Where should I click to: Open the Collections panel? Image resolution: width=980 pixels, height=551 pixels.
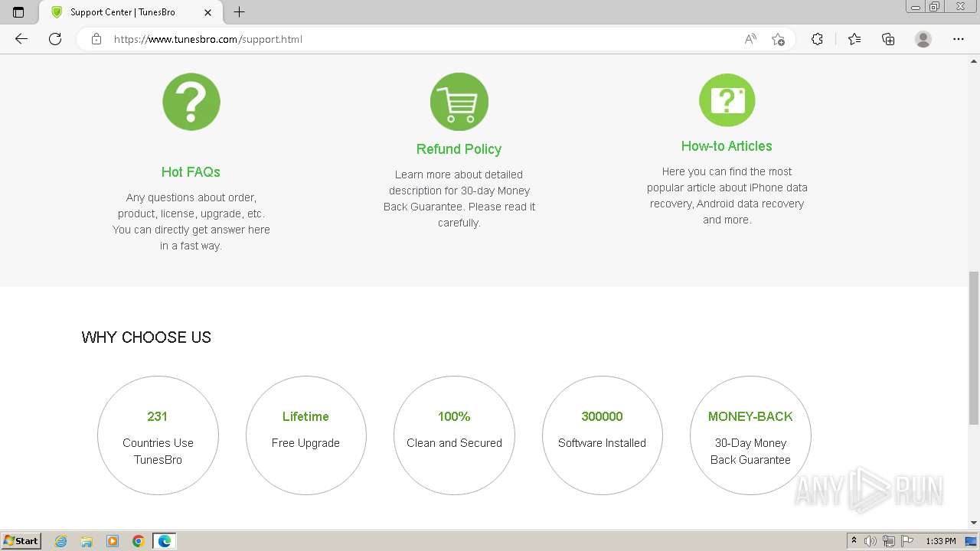click(x=888, y=39)
